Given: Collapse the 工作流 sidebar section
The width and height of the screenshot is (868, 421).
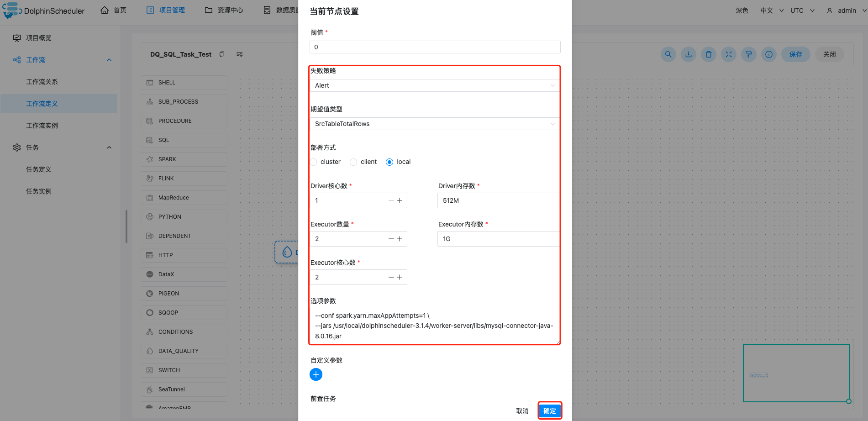Looking at the screenshot, I should [109, 60].
